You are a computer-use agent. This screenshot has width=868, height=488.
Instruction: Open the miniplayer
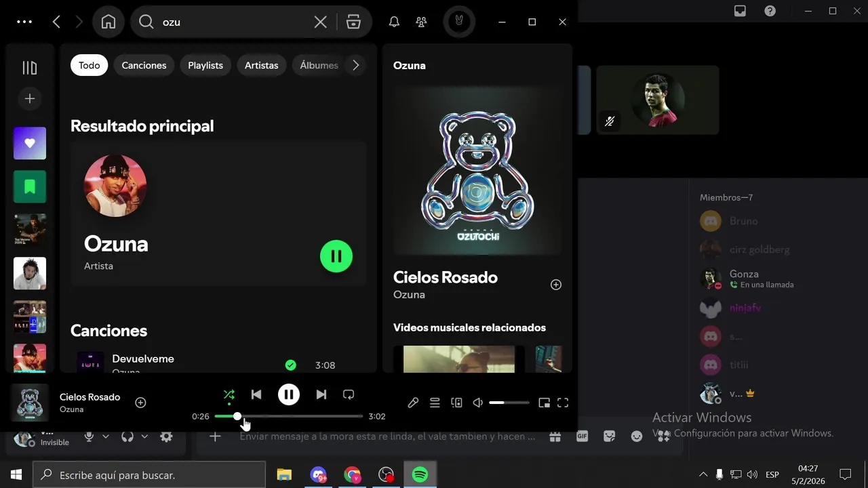[544, 403]
